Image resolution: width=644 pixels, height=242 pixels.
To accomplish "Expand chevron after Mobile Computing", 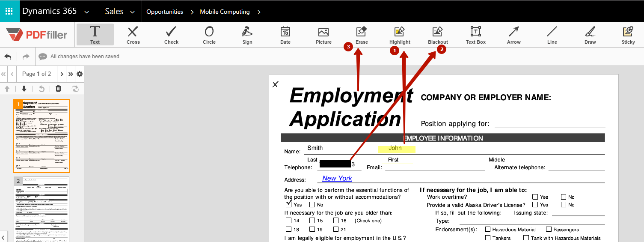I will 259,12.
